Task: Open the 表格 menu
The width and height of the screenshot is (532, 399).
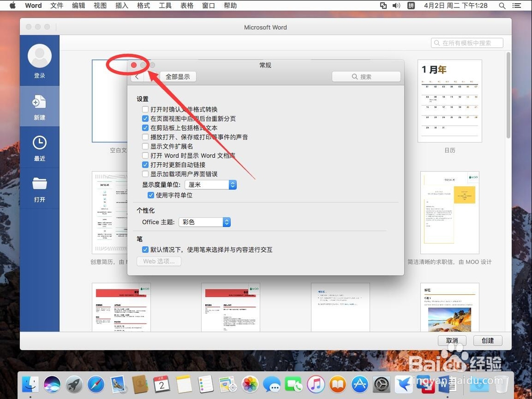Action: (x=187, y=5)
